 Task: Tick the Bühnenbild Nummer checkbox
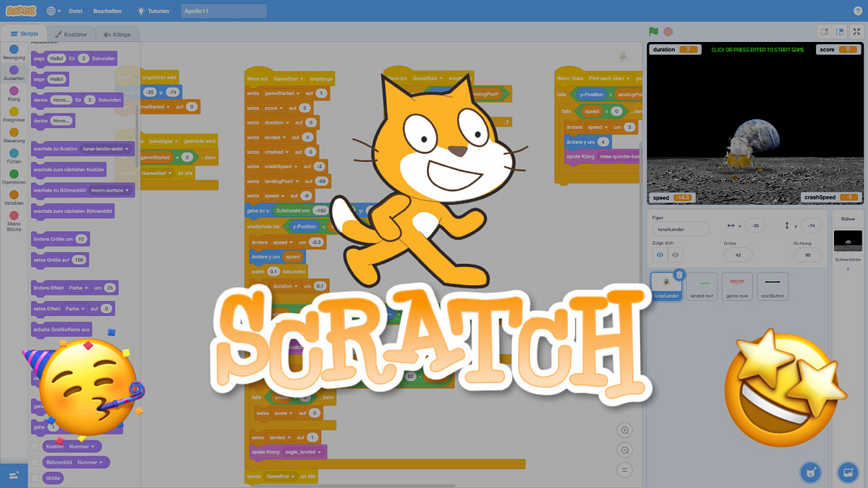click(35, 462)
